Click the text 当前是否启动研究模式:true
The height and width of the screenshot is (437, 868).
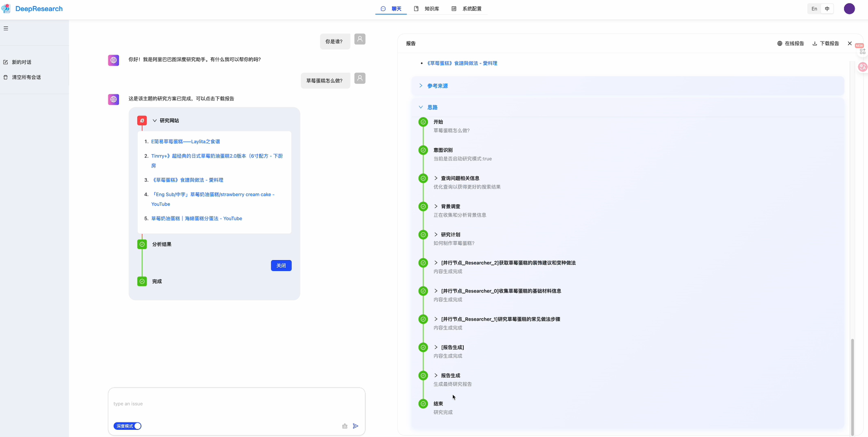click(x=463, y=159)
